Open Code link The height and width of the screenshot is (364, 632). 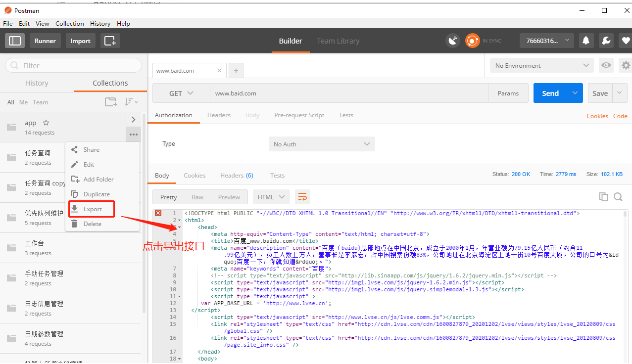pos(620,116)
